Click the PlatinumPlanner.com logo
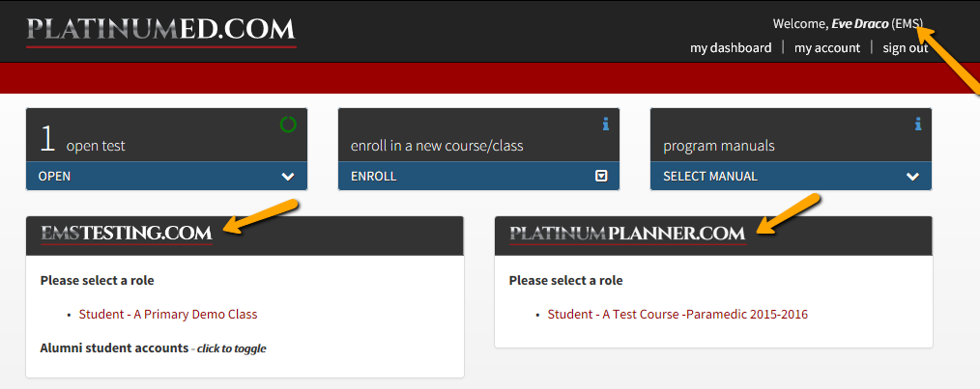 click(x=627, y=235)
